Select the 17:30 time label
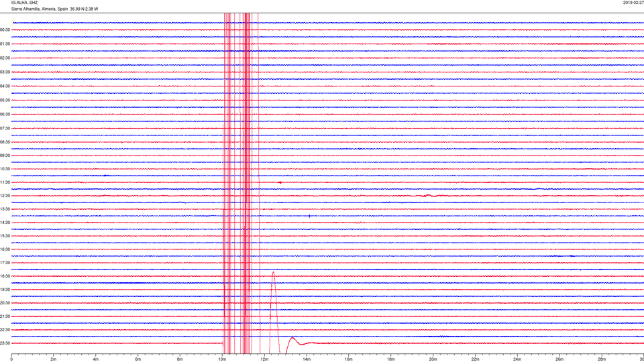The image size is (644, 362). click(x=5, y=263)
